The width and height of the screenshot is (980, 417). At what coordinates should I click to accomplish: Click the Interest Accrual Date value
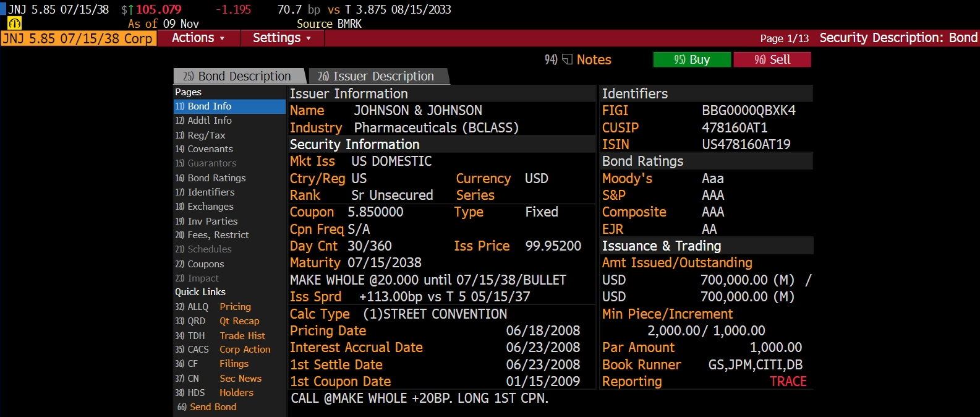tap(543, 347)
